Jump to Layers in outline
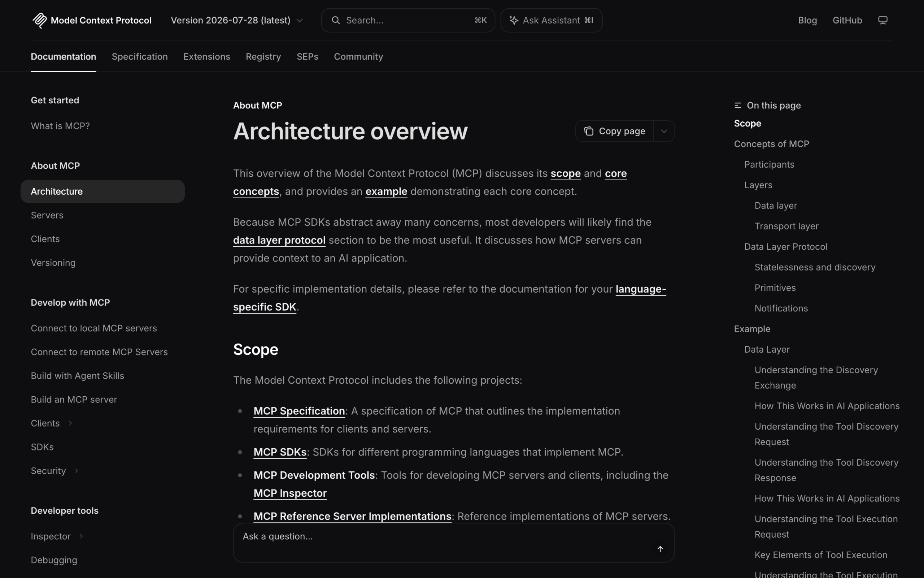Viewport: 924px width, 578px height. tap(758, 185)
